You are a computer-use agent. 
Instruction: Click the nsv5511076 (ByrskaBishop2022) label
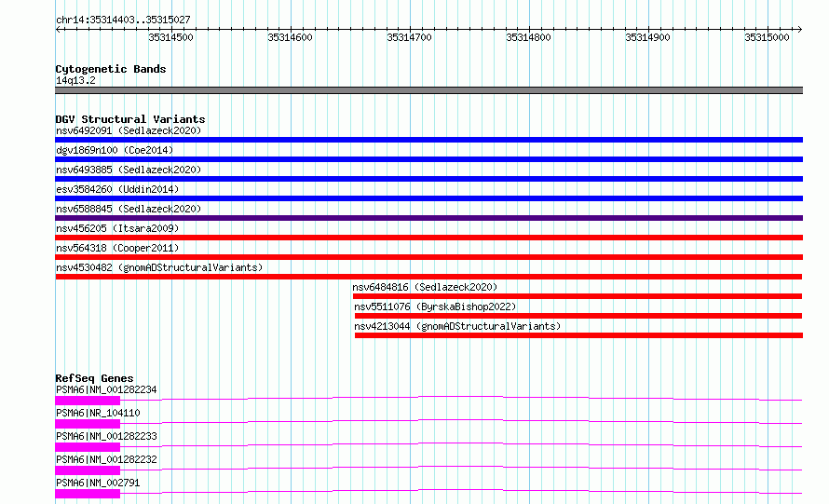click(x=435, y=306)
